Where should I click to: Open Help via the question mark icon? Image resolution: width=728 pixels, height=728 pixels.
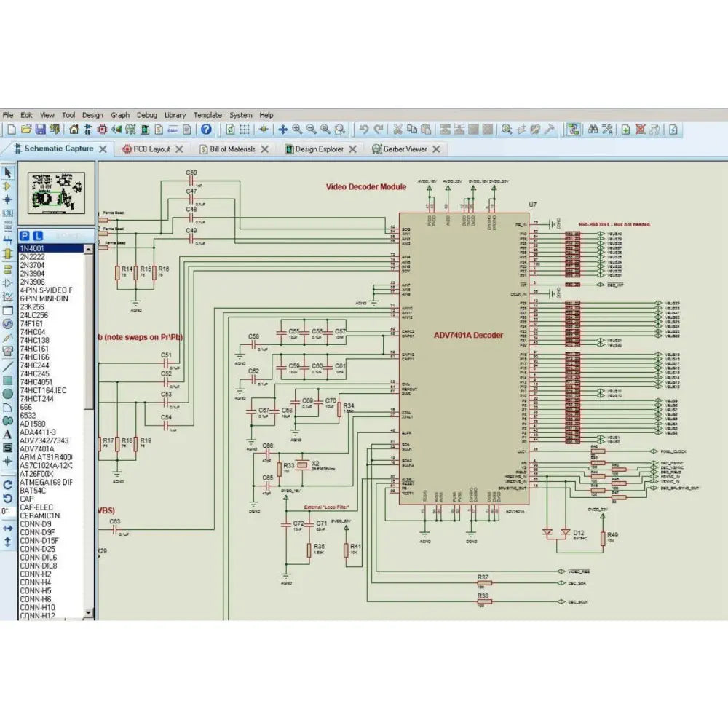click(x=206, y=130)
